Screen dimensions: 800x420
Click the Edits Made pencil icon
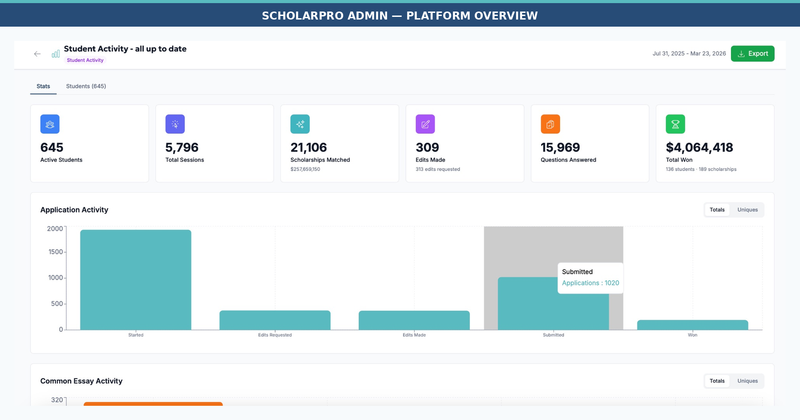click(425, 124)
